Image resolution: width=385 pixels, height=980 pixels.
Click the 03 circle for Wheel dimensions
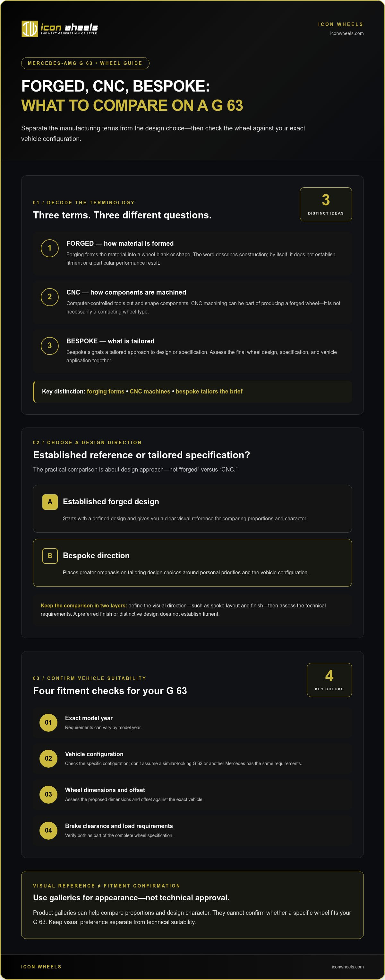pyautogui.click(x=48, y=794)
